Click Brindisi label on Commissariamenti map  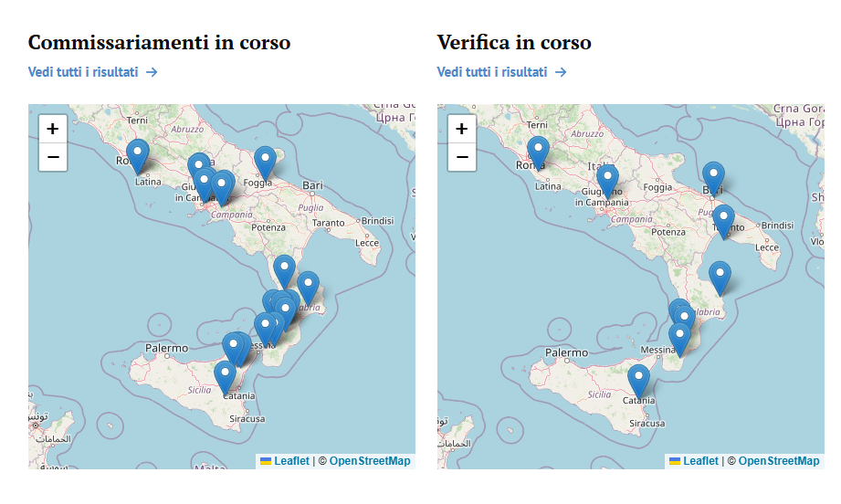pos(378,221)
